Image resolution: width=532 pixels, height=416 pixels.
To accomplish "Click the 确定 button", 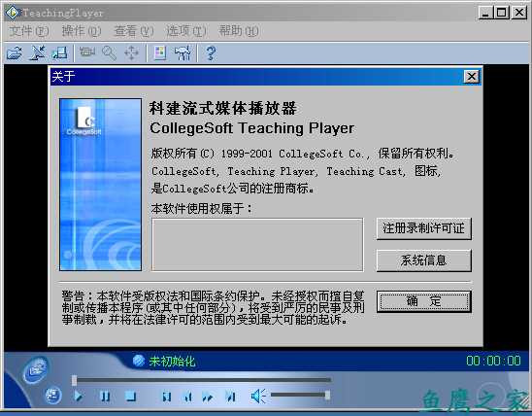I will (424, 301).
